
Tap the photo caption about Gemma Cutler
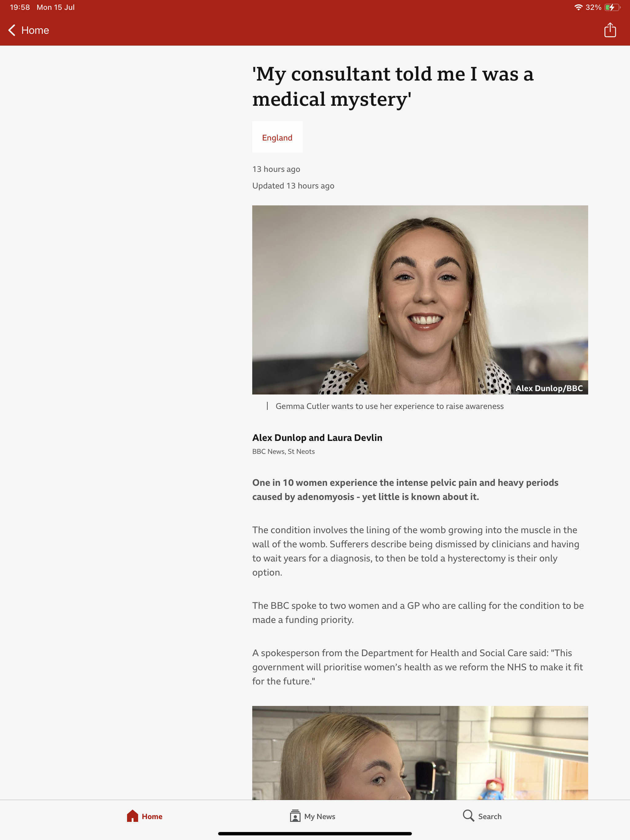(389, 406)
